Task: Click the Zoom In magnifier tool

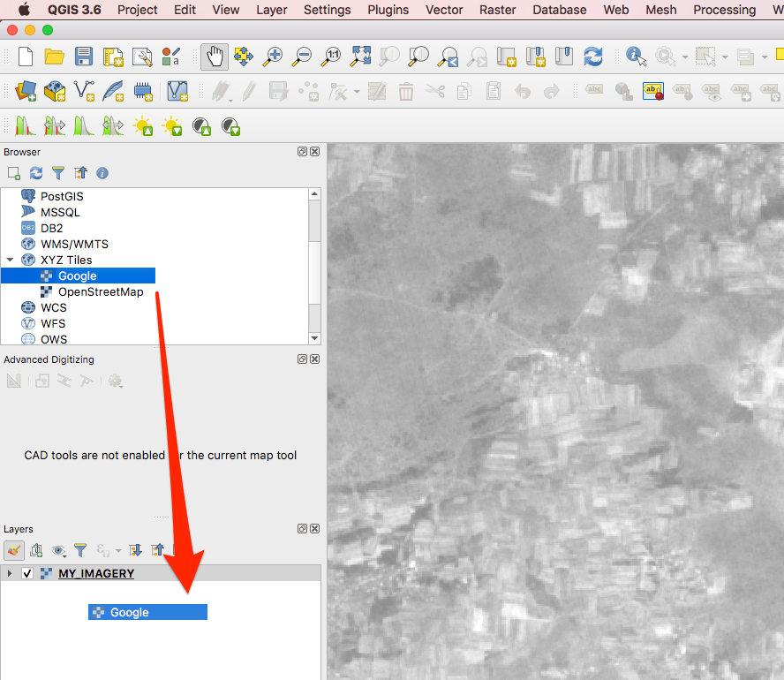Action: coord(273,57)
